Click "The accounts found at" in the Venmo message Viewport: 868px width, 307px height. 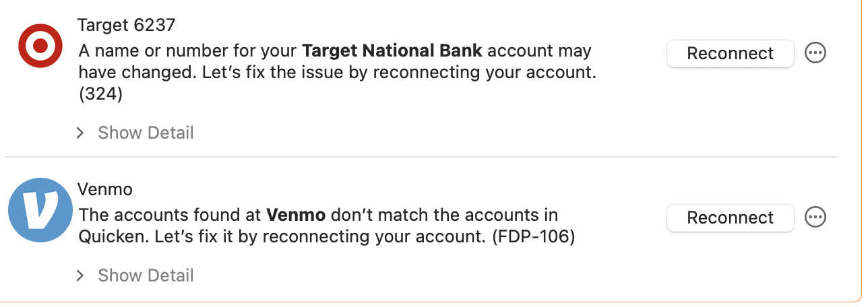click(x=170, y=215)
